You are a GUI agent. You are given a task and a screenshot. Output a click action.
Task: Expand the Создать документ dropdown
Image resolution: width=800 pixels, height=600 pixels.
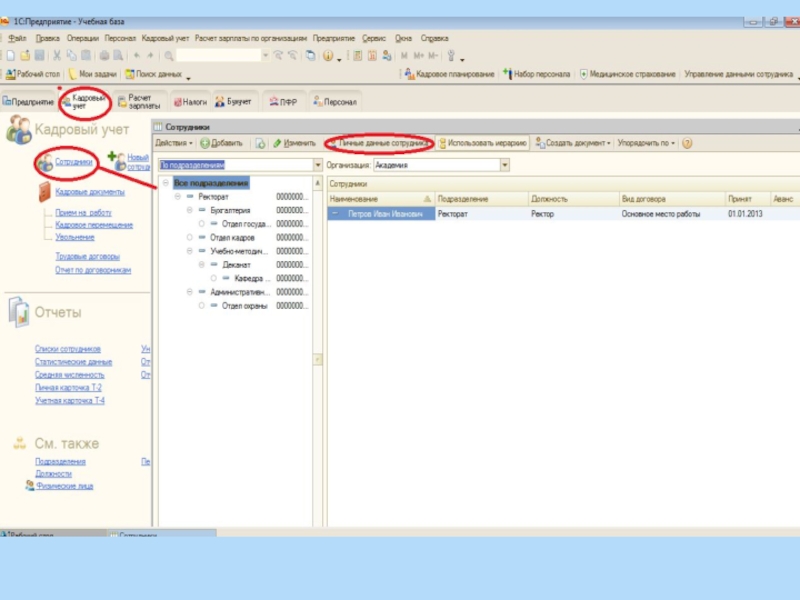click(x=576, y=144)
